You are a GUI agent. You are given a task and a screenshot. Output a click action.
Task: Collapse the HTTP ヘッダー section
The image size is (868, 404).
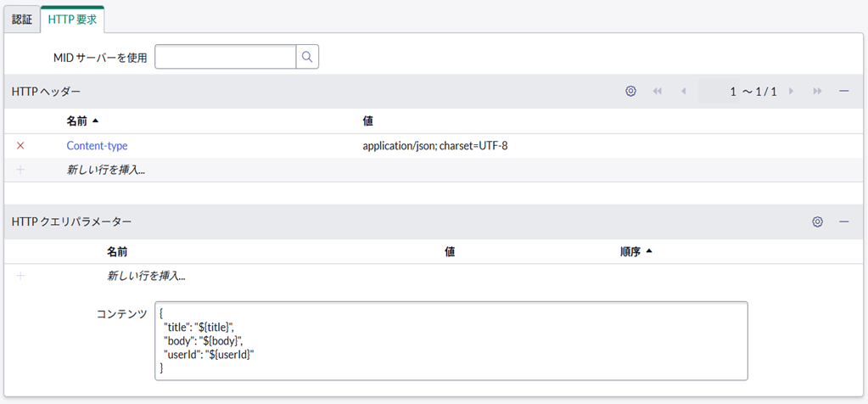[x=843, y=92]
